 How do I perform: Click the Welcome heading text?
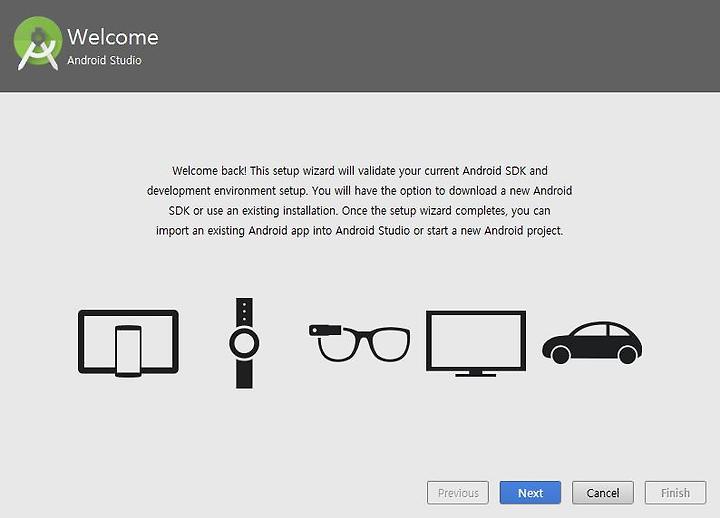pyautogui.click(x=113, y=37)
